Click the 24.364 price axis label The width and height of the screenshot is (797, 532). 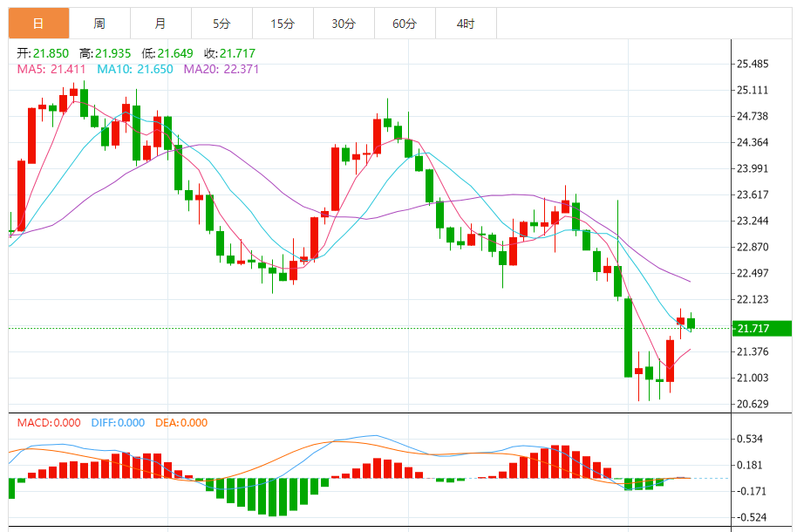753,142
